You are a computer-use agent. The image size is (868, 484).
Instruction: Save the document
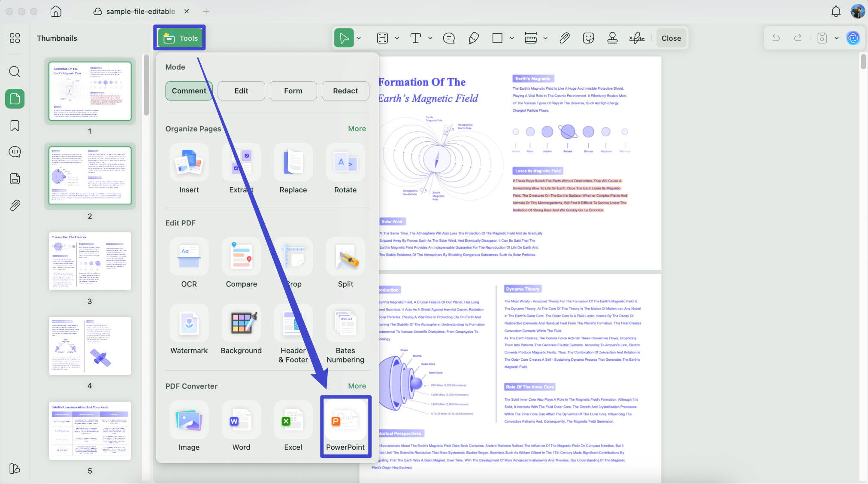click(822, 38)
